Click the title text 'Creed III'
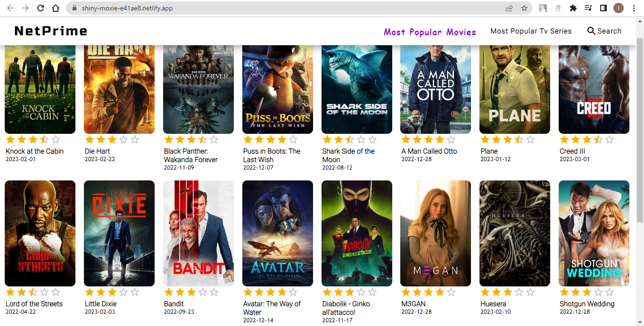Viewport: 644px width, 326px height. [572, 151]
